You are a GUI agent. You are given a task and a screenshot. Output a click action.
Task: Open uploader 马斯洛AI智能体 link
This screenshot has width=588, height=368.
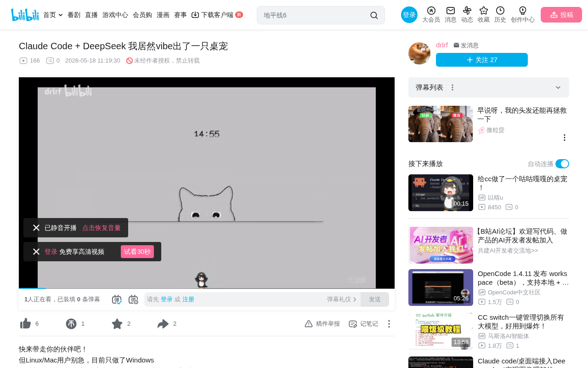point(509,336)
